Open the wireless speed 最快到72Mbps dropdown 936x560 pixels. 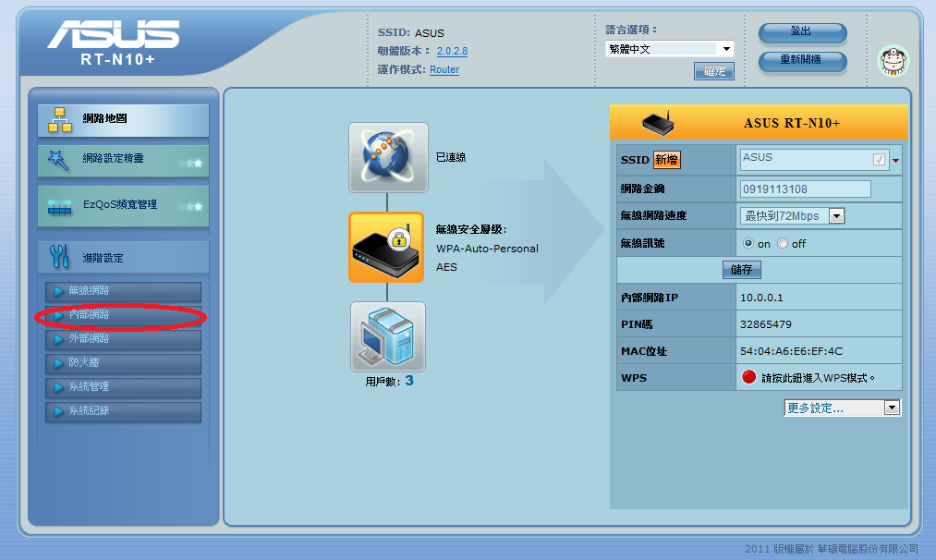tap(793, 216)
